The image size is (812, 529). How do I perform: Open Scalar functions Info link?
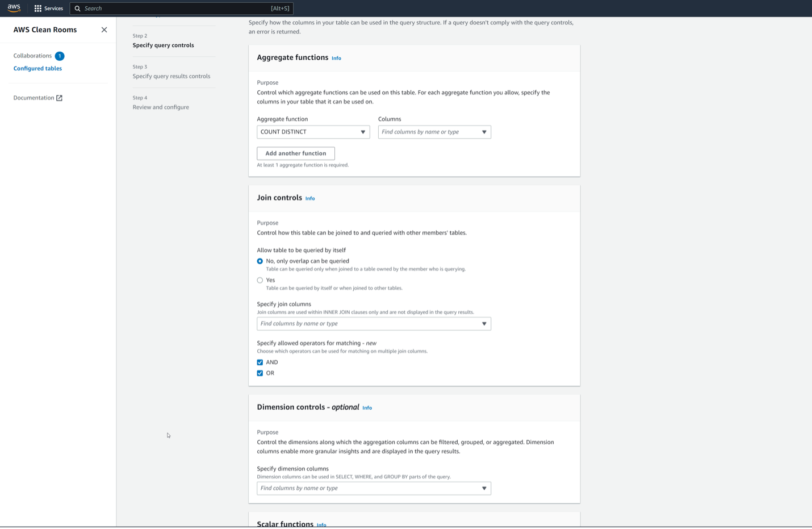[x=321, y=525]
